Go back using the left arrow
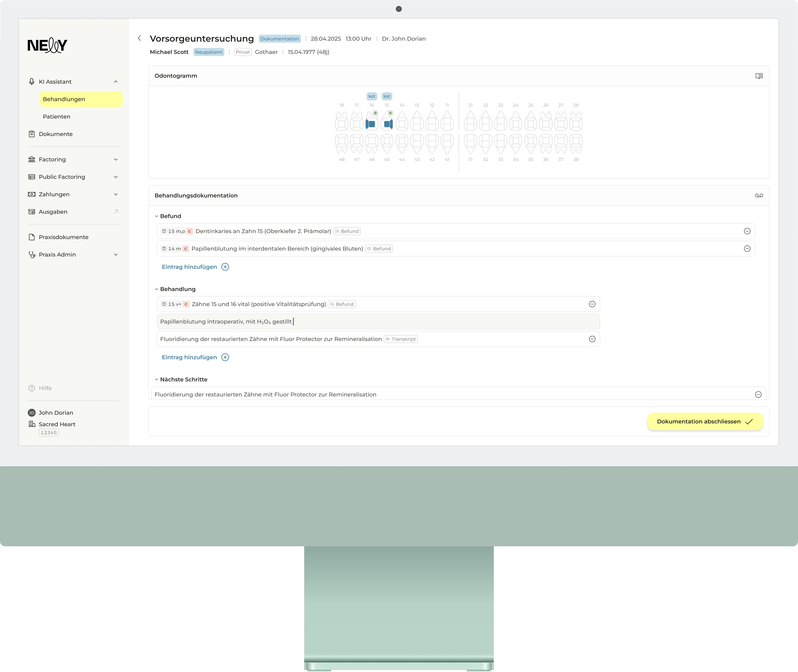 pyautogui.click(x=139, y=38)
